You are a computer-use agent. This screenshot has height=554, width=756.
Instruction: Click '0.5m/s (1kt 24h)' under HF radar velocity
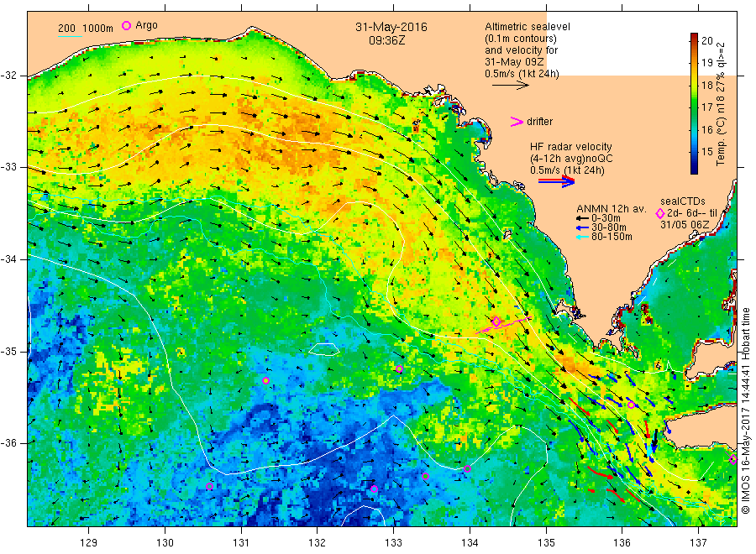pyautogui.click(x=567, y=170)
